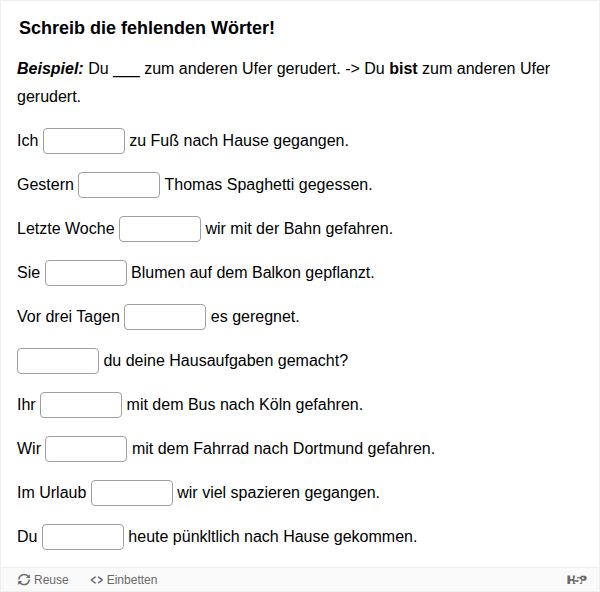Click the bold example answer 'bist'
The height and width of the screenshot is (592, 600).
(403, 69)
